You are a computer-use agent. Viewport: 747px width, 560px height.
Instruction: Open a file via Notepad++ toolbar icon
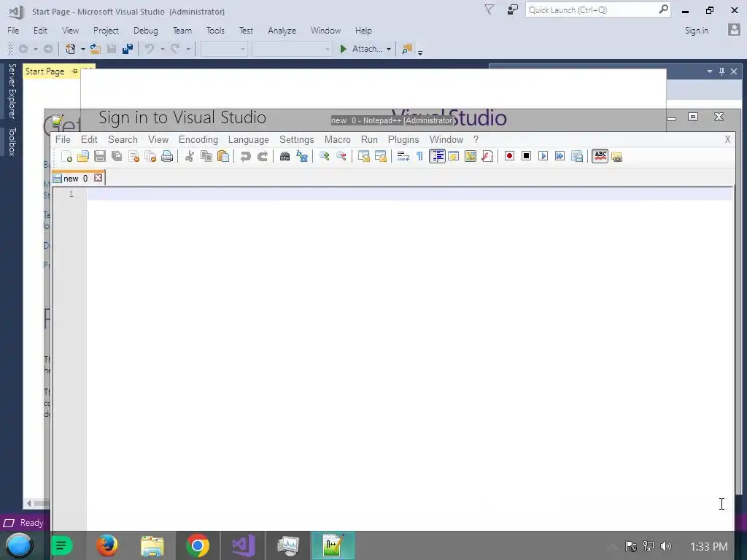[x=83, y=156]
